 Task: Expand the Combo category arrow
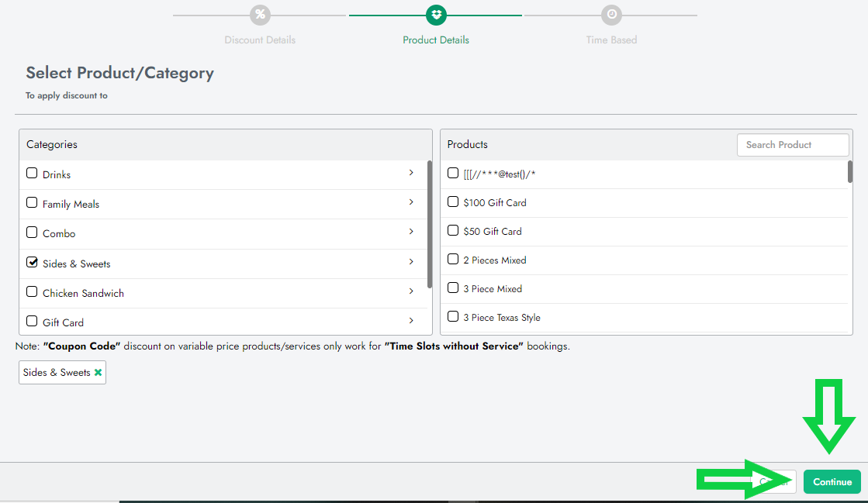(411, 232)
